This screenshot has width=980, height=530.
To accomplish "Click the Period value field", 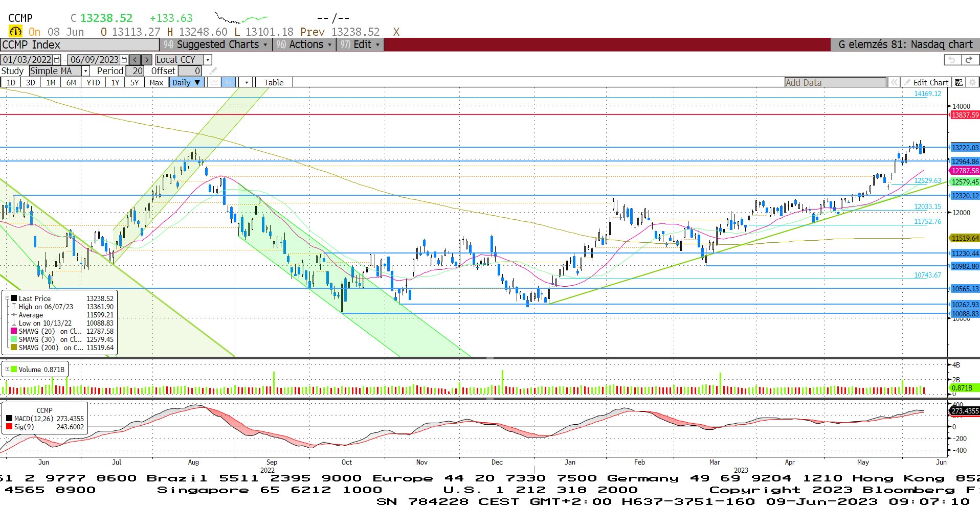I will 136,71.
